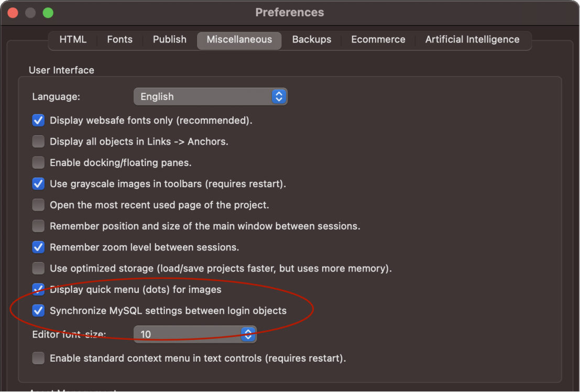Enable Display all objects in Links -> Anchors
This screenshot has width=580, height=392.
coord(38,141)
